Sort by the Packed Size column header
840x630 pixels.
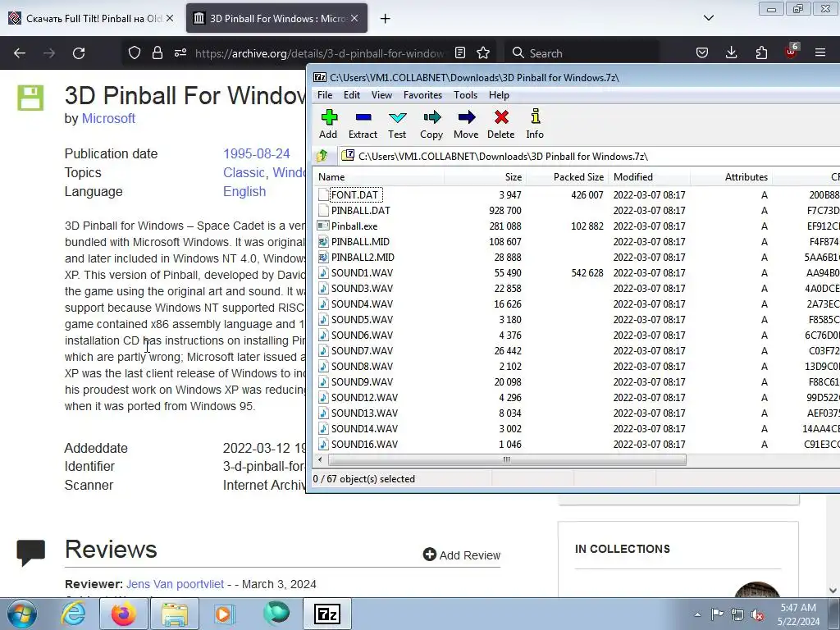[567, 177]
